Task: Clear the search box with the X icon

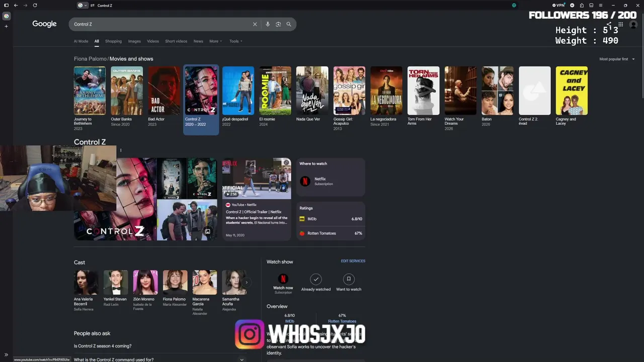Action: (255, 24)
